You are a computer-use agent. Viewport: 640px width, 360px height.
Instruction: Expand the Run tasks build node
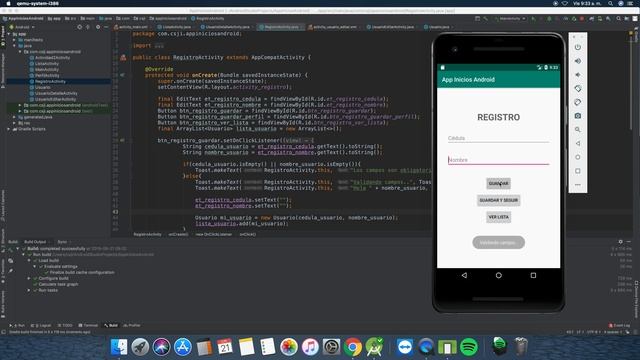(x=29, y=290)
